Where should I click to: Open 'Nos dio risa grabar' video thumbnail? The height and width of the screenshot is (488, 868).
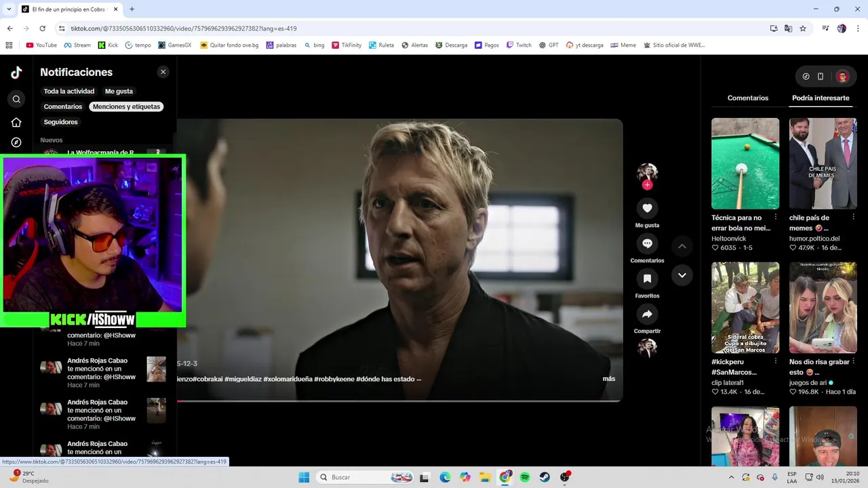tap(823, 308)
